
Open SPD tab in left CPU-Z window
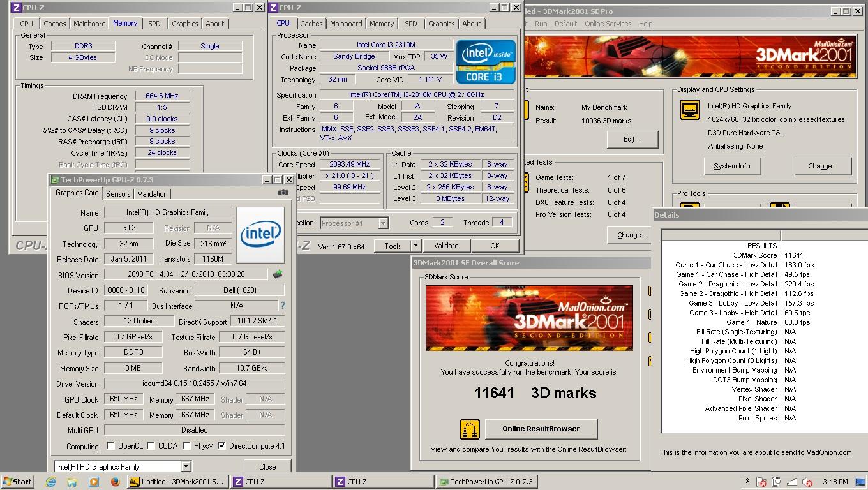[154, 24]
